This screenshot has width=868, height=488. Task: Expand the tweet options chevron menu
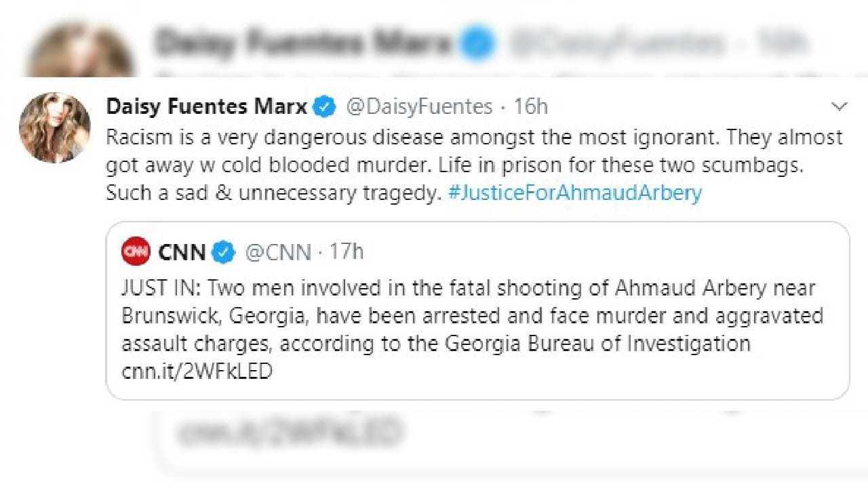tap(840, 106)
